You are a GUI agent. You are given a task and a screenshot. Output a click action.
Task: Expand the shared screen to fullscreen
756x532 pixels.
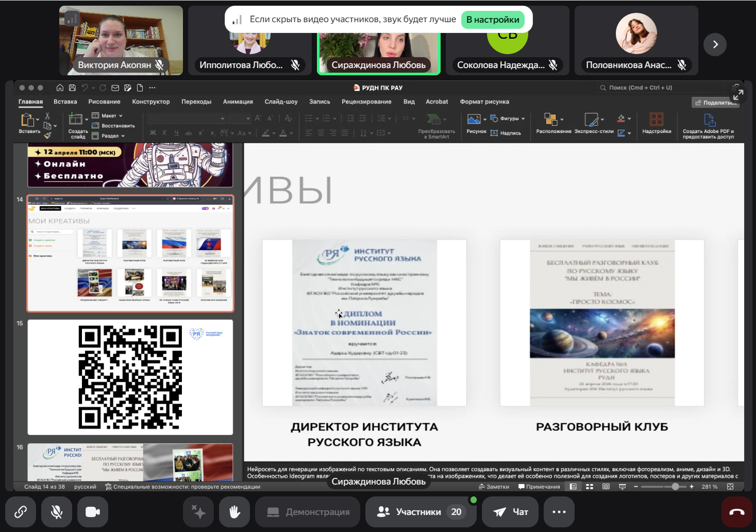pos(738,95)
